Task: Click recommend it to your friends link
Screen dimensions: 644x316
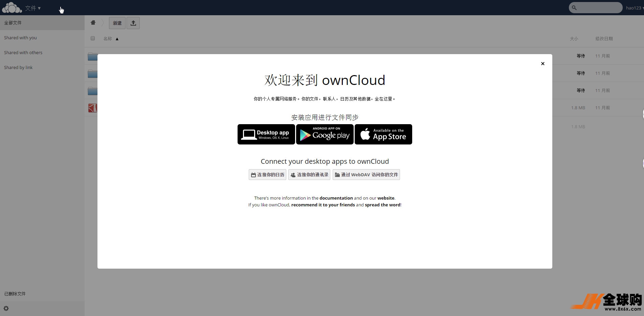Action: click(x=323, y=205)
